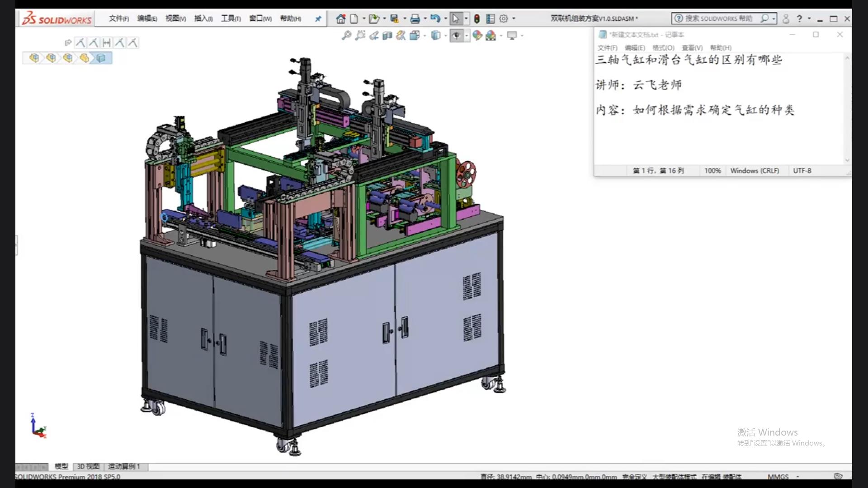Click the UTF-8 encoding label in Notepad
The width and height of the screenshot is (868, 488).
pyautogui.click(x=802, y=171)
